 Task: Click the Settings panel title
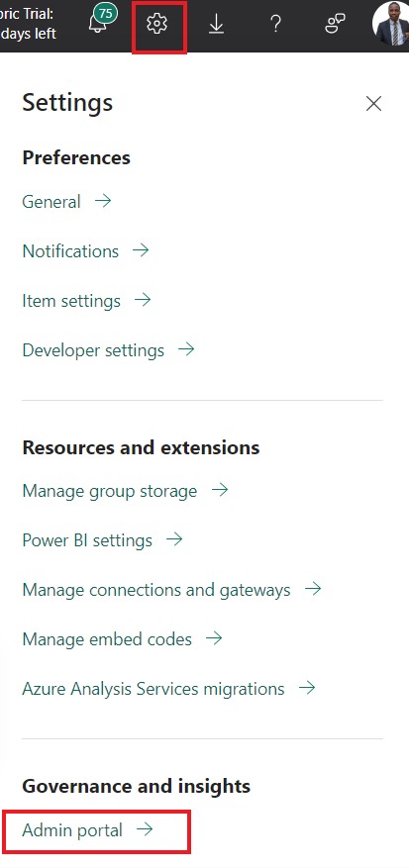tap(67, 103)
